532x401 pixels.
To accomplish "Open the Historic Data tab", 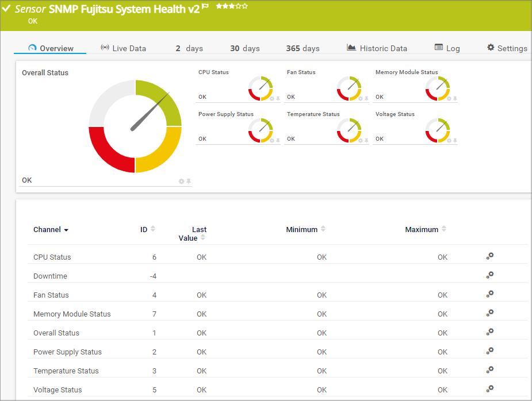I will coord(377,48).
